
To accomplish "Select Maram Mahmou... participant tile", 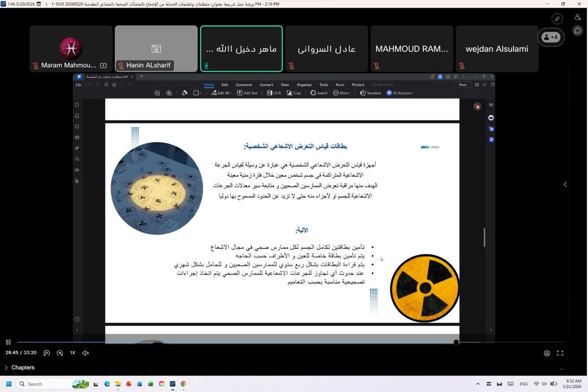I will (x=71, y=49).
